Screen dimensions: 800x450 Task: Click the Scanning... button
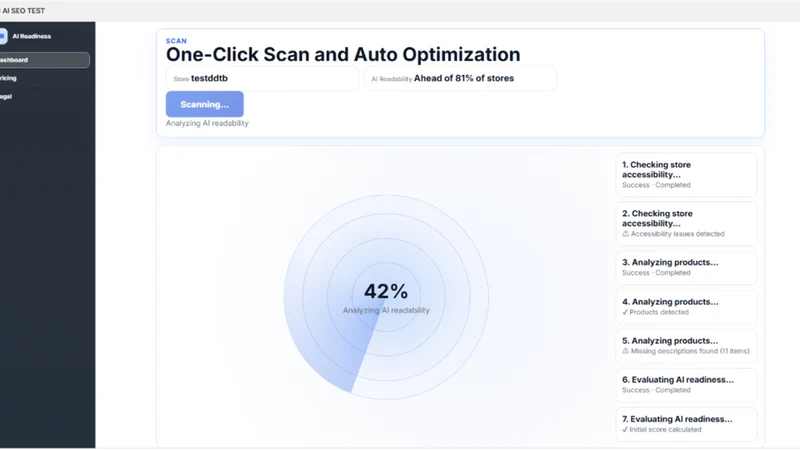[205, 104]
